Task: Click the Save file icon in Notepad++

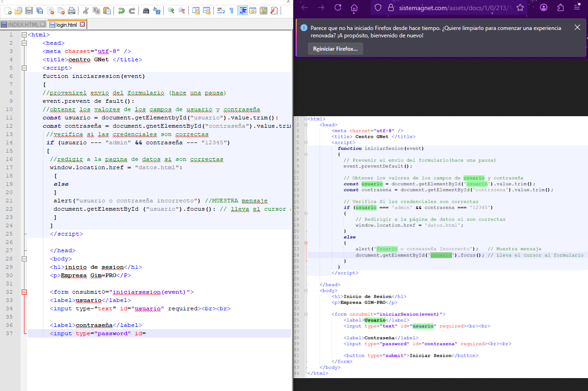Action: click(x=29, y=11)
